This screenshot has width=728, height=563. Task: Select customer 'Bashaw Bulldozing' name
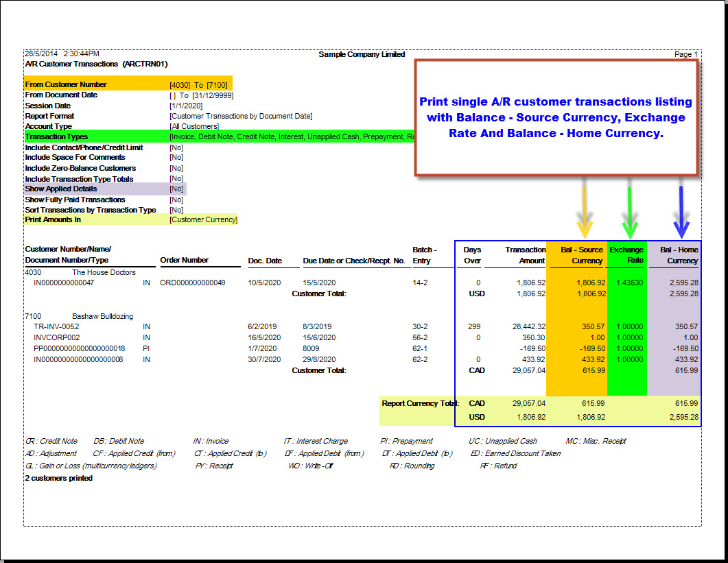click(103, 316)
